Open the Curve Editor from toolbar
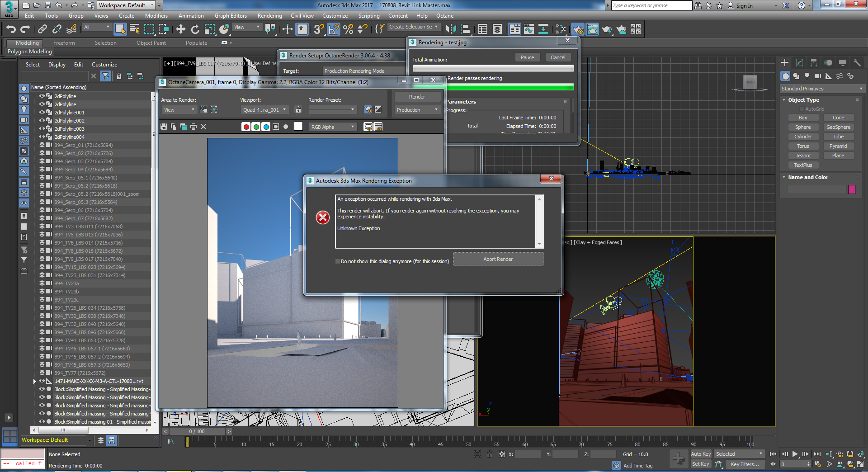 point(528,29)
